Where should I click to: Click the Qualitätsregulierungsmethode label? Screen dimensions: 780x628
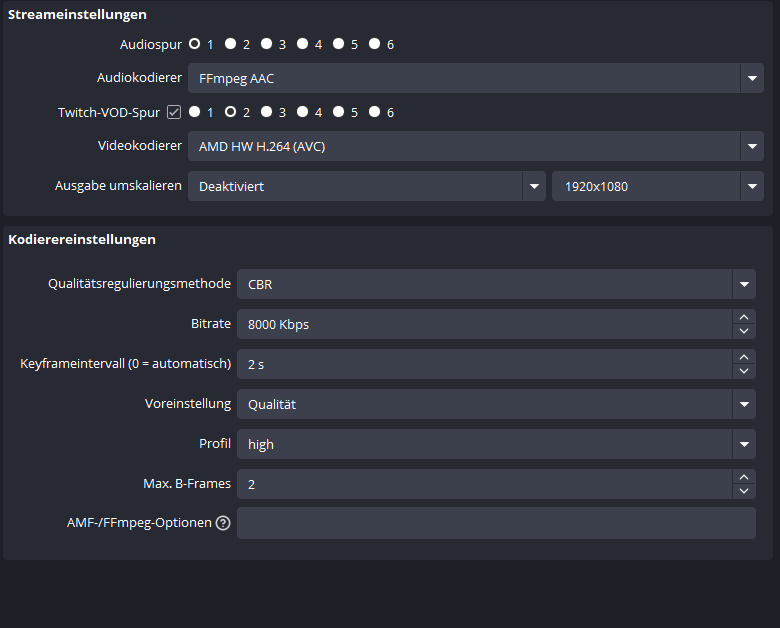point(139,284)
